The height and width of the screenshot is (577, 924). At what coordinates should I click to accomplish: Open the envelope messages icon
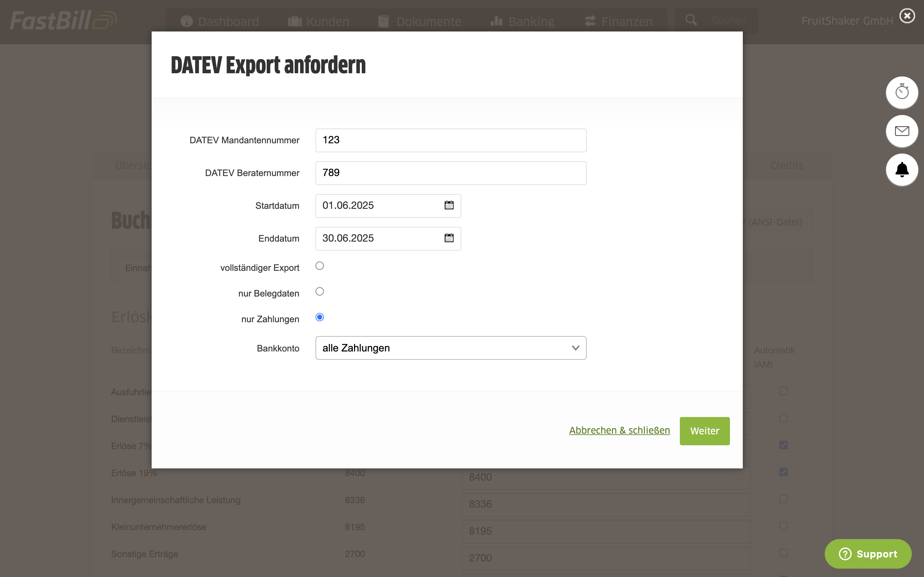902,131
